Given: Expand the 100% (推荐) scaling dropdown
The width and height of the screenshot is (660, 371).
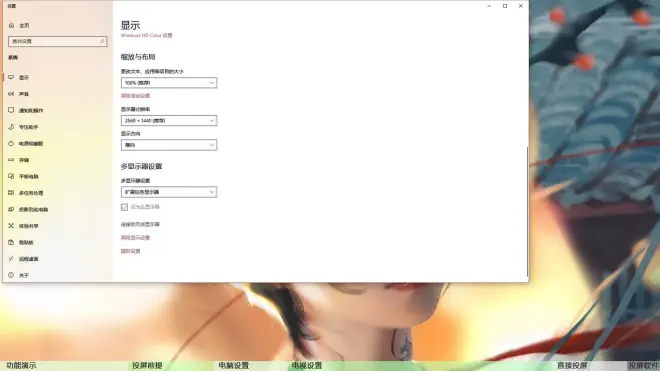Looking at the screenshot, I should [169, 83].
